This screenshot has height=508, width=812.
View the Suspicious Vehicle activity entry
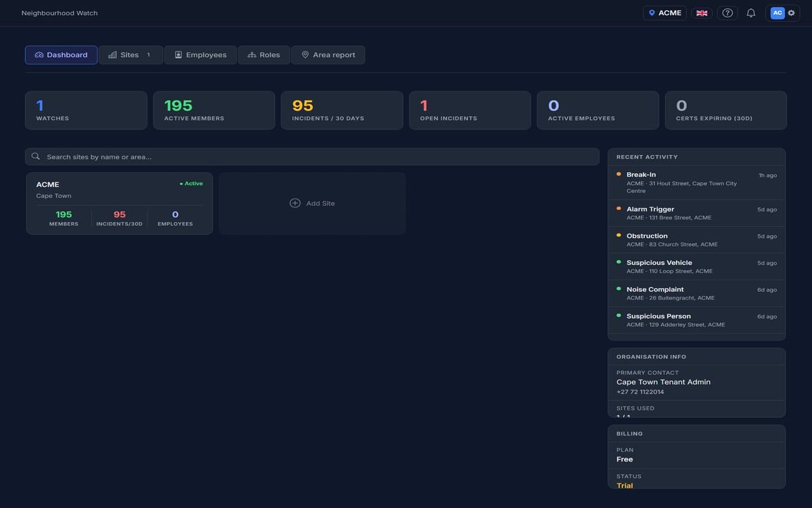point(696,266)
